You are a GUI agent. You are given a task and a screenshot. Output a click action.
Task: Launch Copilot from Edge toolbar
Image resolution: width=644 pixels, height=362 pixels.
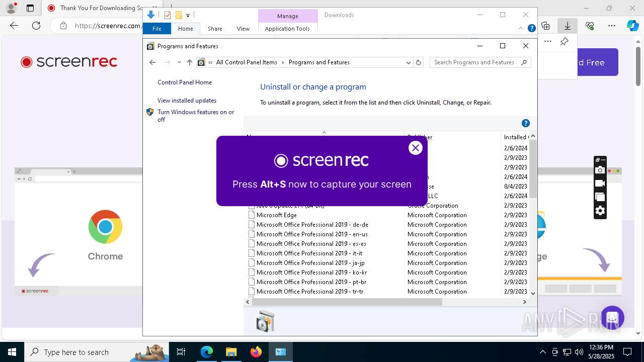click(632, 26)
